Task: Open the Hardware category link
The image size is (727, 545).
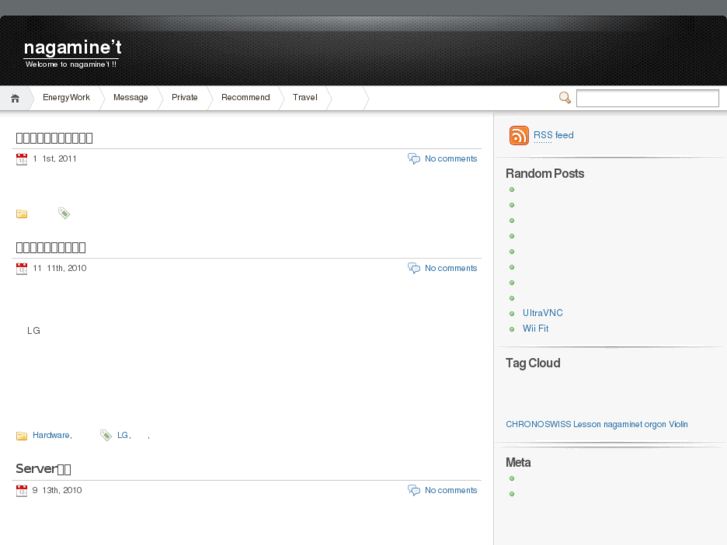Action: (51, 435)
